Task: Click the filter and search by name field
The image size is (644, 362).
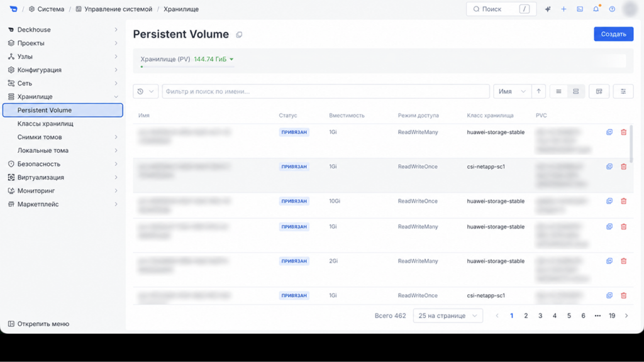Action: [326, 92]
